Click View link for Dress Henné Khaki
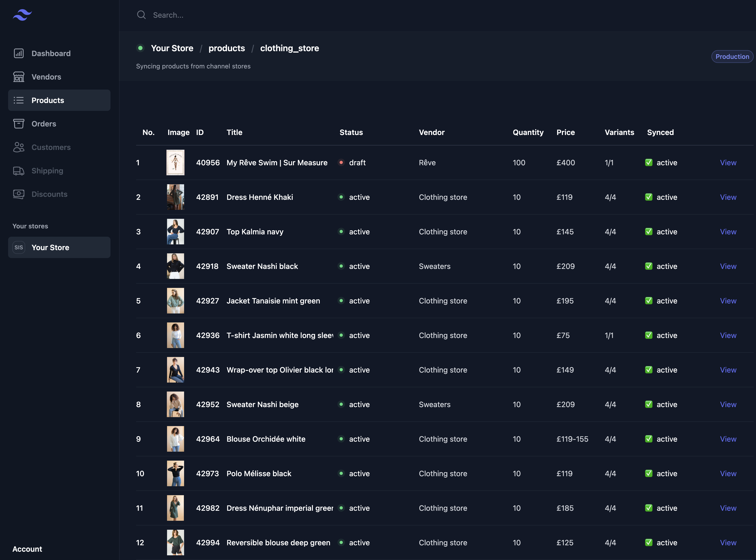Image resolution: width=756 pixels, height=560 pixels. pyautogui.click(x=728, y=197)
